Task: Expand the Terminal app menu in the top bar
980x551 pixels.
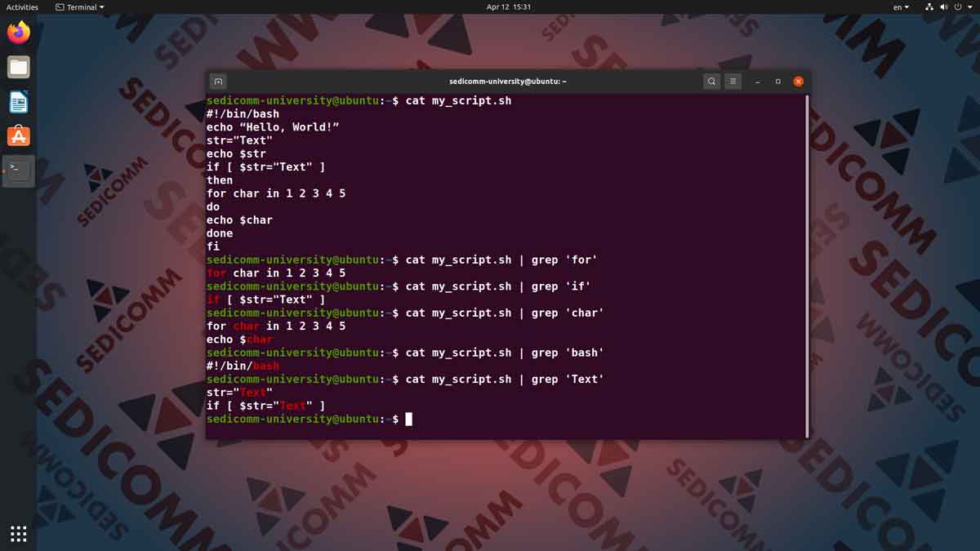Action: tap(80, 7)
